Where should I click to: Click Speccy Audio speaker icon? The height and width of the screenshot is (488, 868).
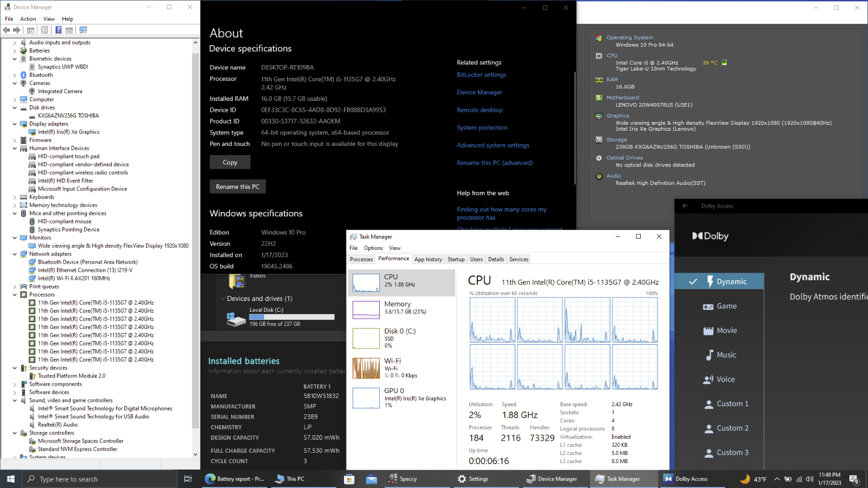point(599,176)
